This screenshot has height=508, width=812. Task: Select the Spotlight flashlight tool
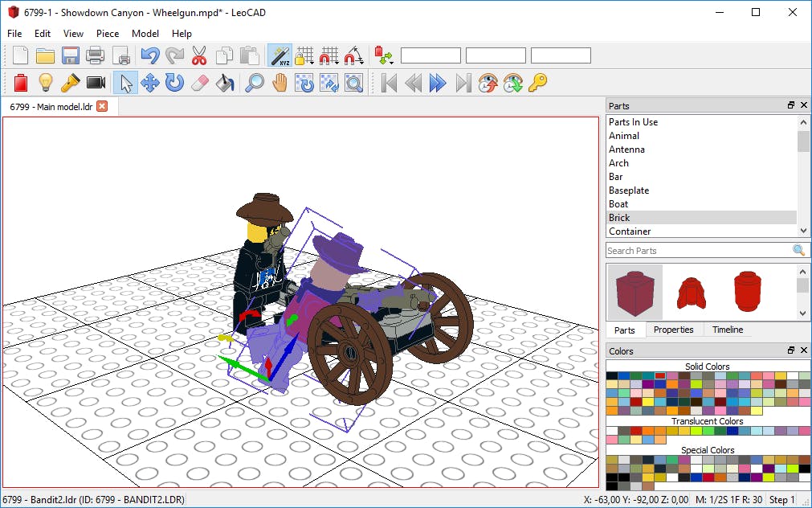(x=71, y=83)
